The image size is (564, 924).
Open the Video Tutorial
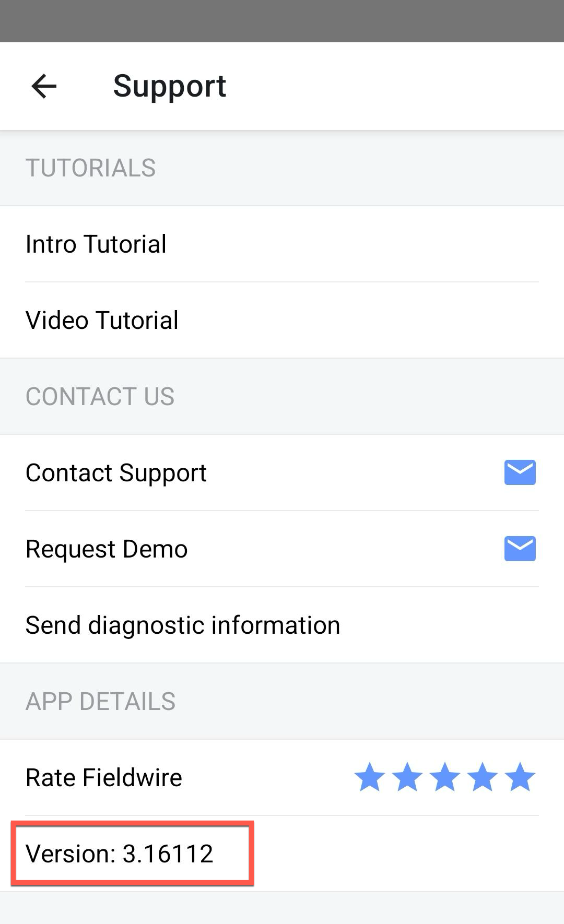tap(102, 321)
